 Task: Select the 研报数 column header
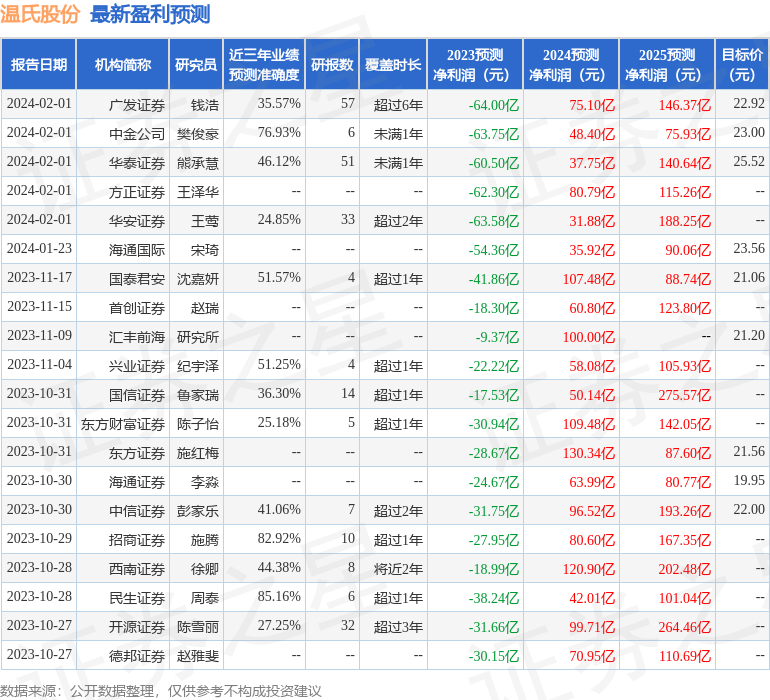(x=332, y=64)
